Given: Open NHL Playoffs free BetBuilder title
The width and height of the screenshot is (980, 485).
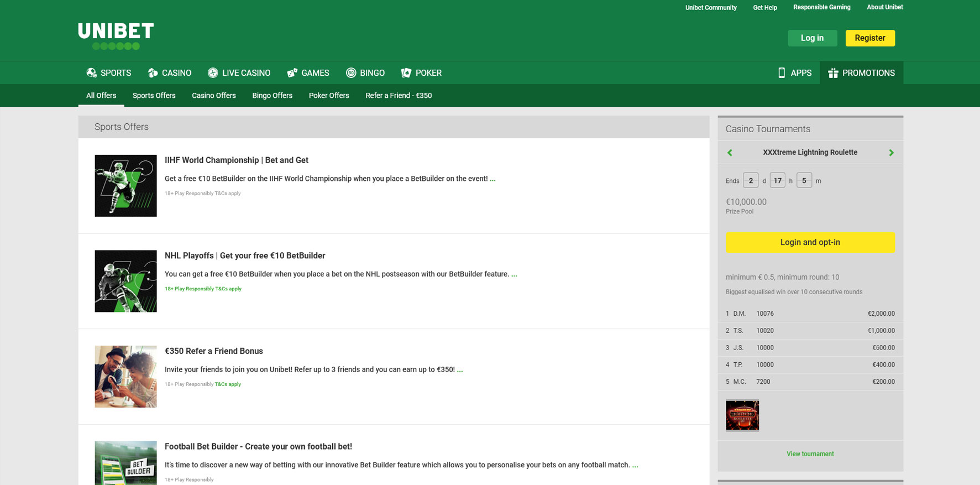Looking at the screenshot, I should click(x=245, y=255).
